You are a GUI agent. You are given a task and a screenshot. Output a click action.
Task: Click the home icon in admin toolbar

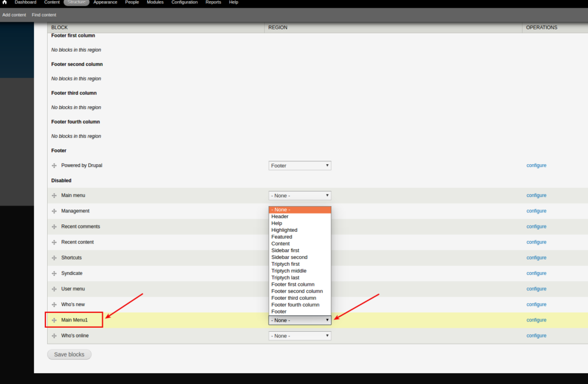pos(5,2)
